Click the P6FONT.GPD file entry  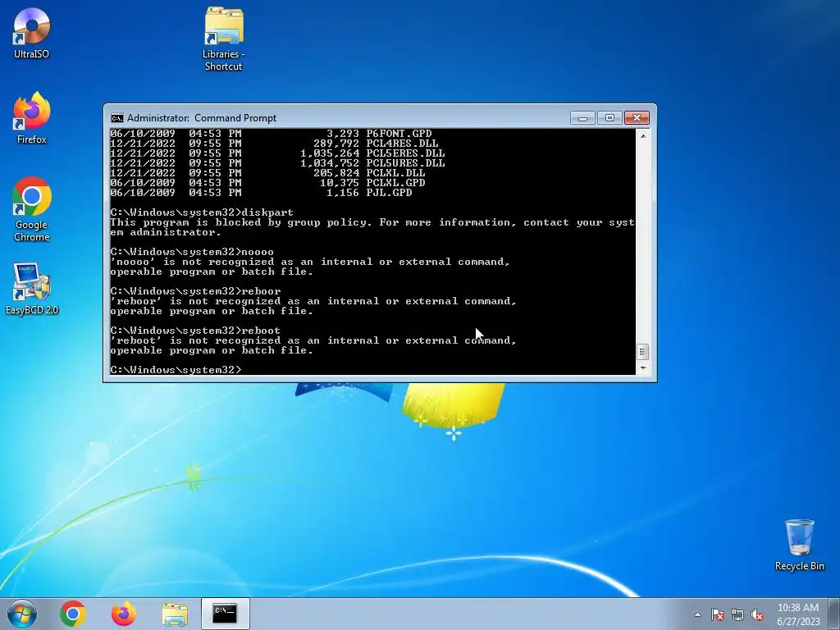[271, 134]
